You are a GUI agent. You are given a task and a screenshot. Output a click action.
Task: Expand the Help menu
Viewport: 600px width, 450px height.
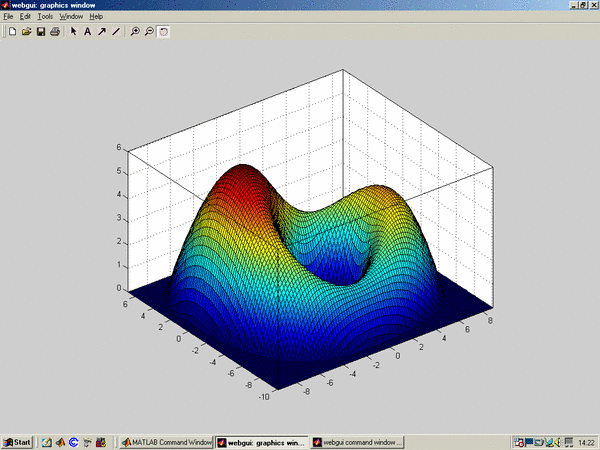point(96,17)
